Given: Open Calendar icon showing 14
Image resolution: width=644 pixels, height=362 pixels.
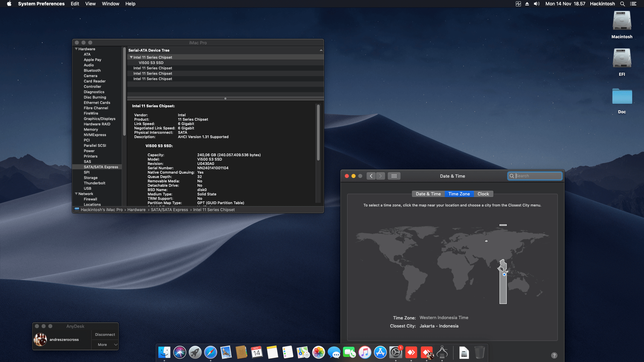Looking at the screenshot, I should pos(257,352).
